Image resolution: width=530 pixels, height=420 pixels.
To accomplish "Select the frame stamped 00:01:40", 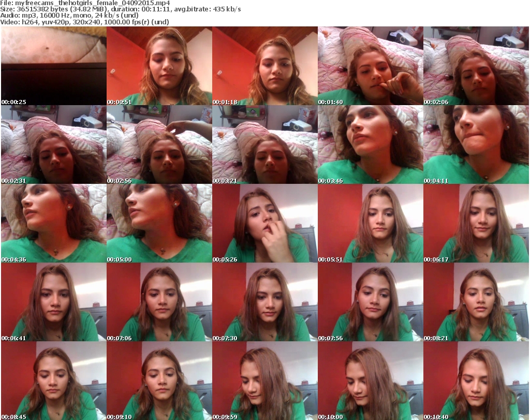I will pyautogui.click(x=371, y=66).
